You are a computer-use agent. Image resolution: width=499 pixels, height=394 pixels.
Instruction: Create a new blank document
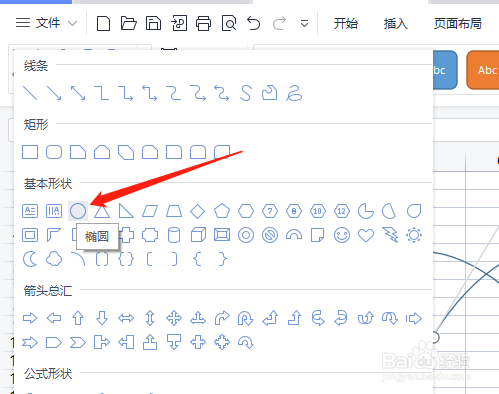coord(103,23)
